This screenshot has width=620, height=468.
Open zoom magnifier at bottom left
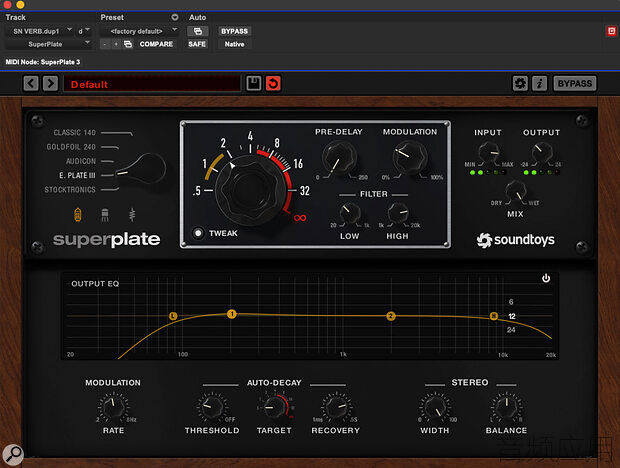coord(13,454)
